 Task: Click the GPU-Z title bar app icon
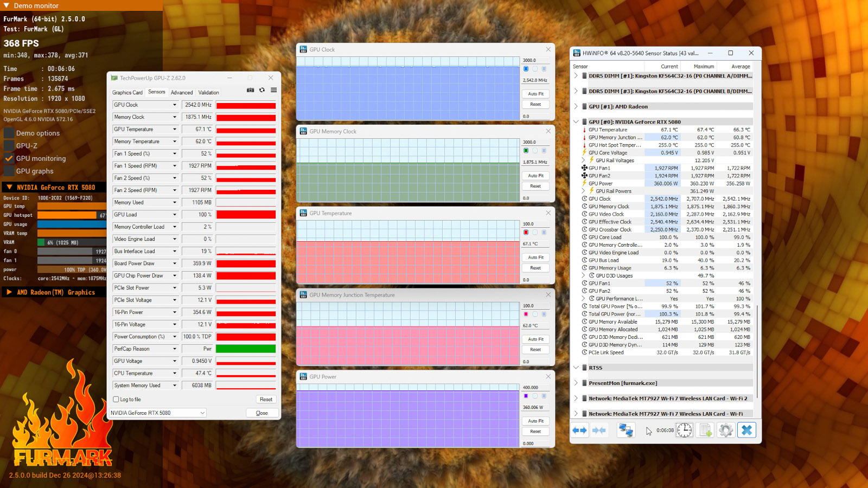point(114,78)
